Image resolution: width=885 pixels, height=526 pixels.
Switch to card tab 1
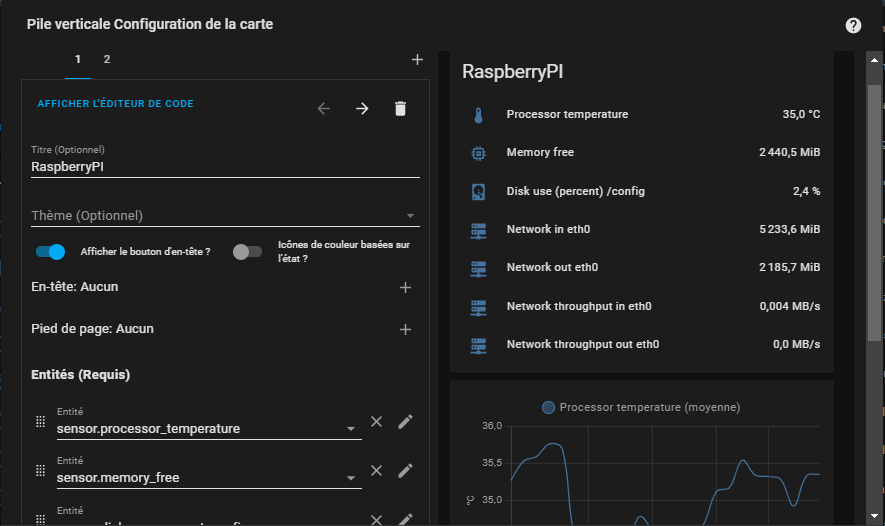click(x=78, y=59)
